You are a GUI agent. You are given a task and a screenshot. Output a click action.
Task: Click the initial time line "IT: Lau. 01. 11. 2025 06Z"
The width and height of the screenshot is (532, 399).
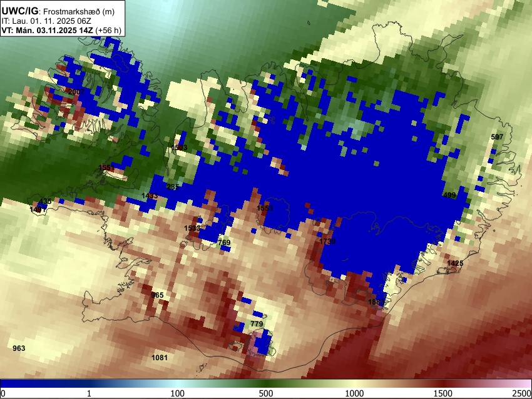46,21
